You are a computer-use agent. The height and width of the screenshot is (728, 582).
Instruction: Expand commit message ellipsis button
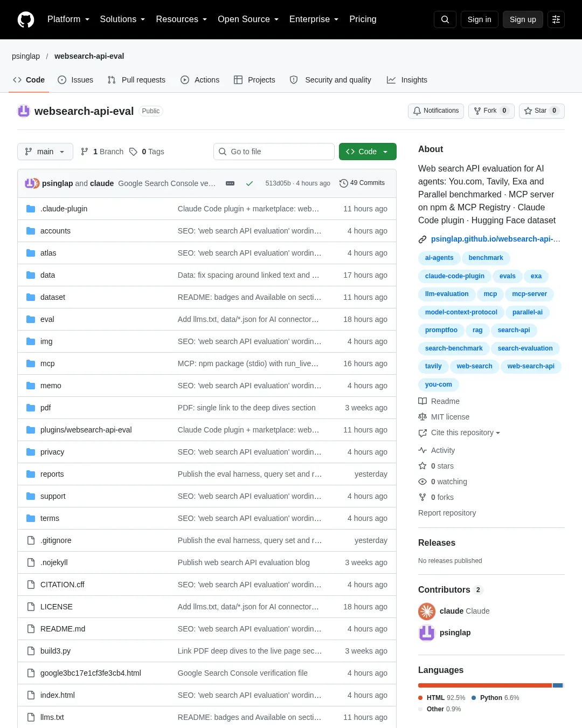(x=230, y=183)
